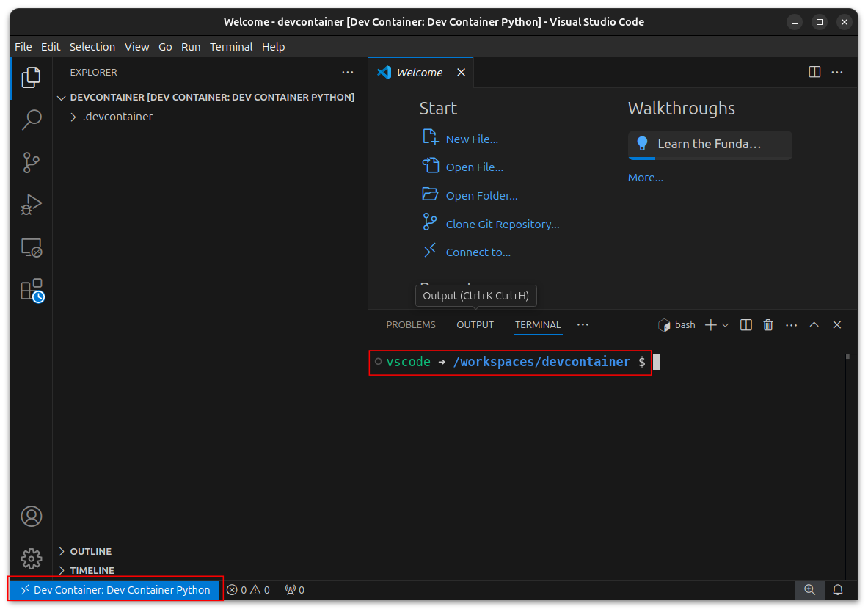This screenshot has height=612, width=868.
Task: Open the Explorer view in activity bar
Action: tap(31, 78)
